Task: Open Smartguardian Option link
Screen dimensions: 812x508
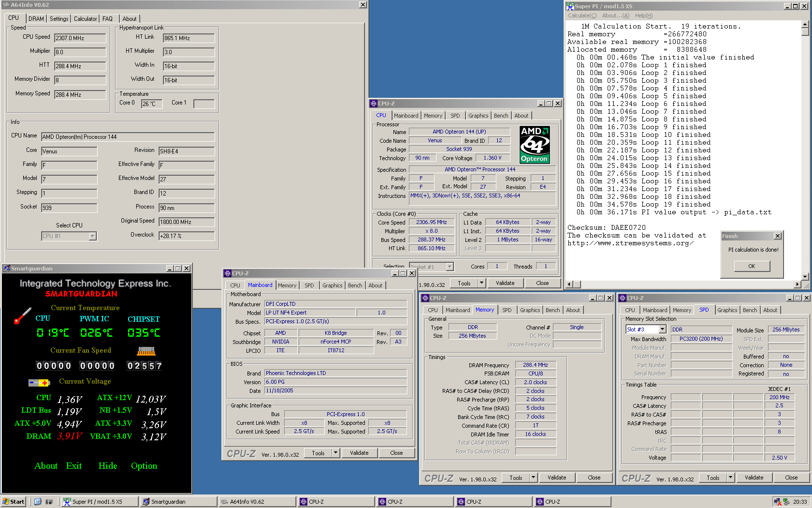Action: pos(144,466)
